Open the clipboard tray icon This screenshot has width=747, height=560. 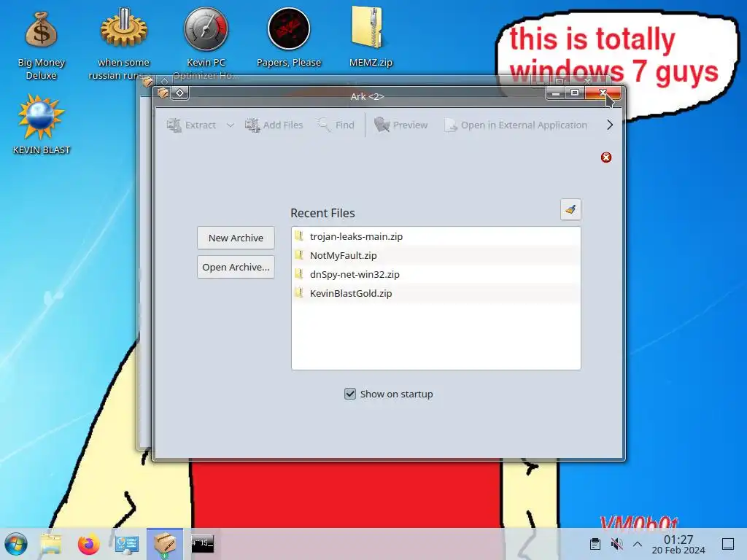(595, 544)
